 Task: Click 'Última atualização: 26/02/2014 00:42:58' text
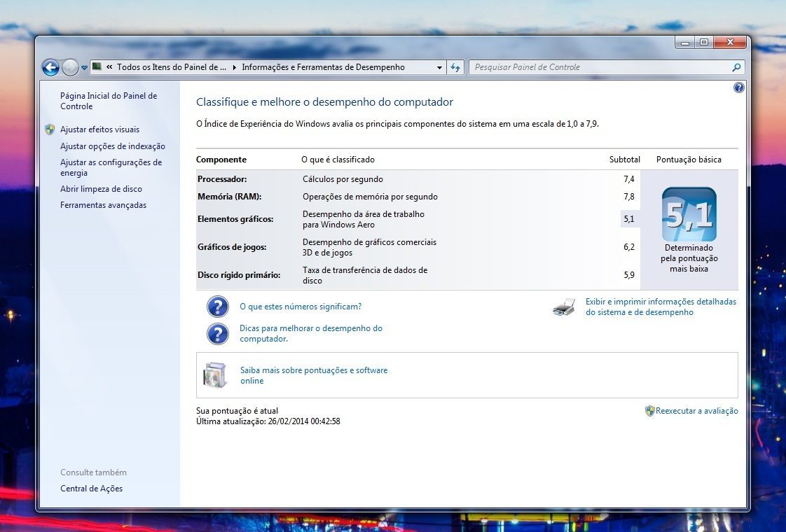[x=268, y=421]
